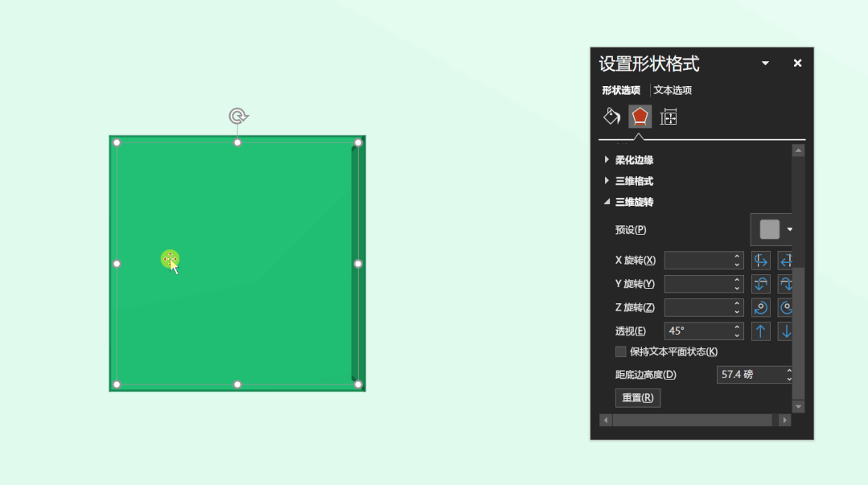Click the Y rotation down button

click(x=785, y=284)
